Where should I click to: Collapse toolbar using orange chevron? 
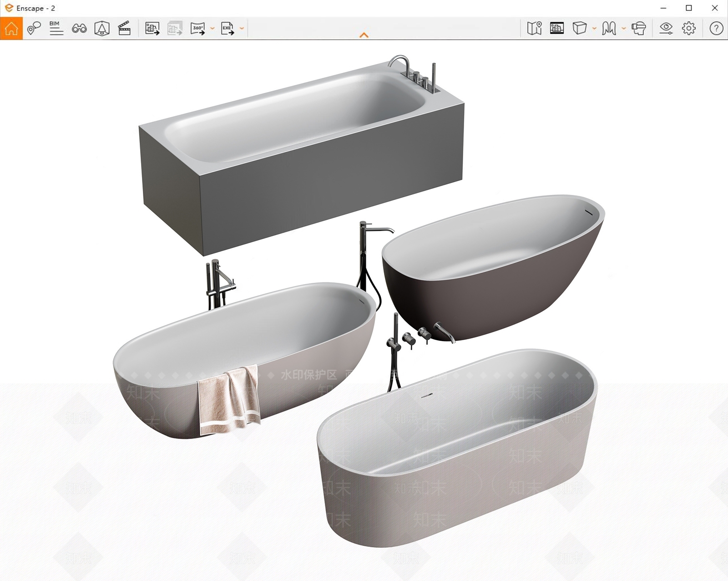(364, 35)
